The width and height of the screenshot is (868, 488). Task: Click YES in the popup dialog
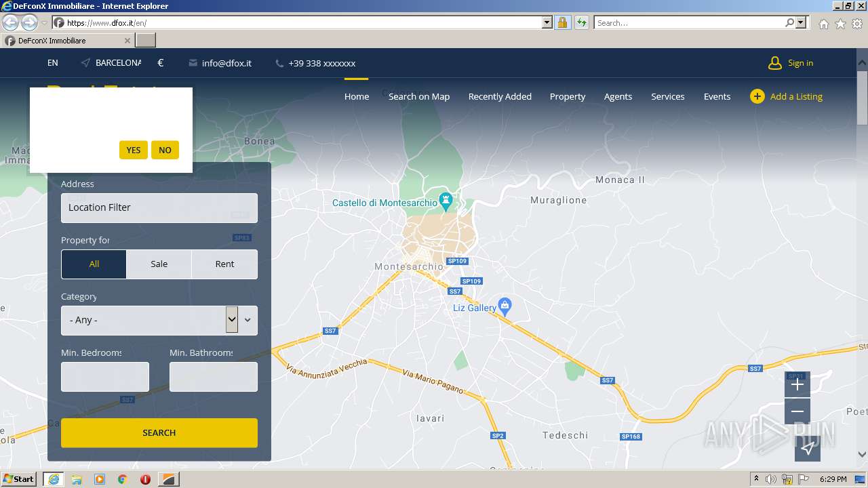[x=134, y=150]
